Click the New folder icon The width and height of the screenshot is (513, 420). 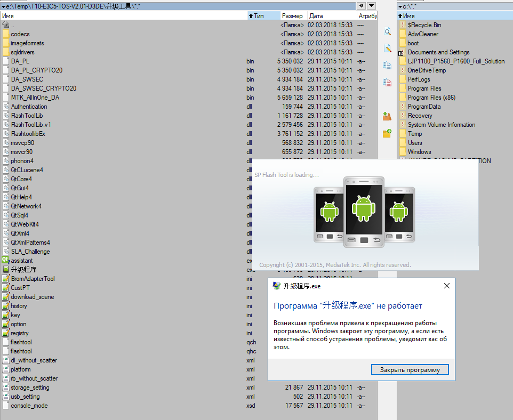388,133
